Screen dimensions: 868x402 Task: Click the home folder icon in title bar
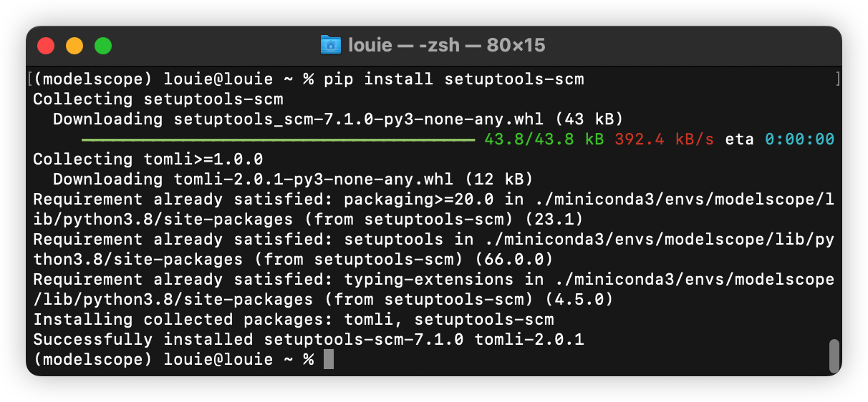pos(331,45)
